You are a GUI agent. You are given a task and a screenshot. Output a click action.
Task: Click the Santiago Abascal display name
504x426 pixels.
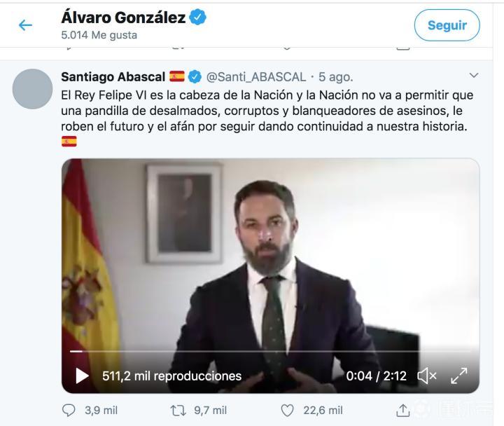coord(113,77)
